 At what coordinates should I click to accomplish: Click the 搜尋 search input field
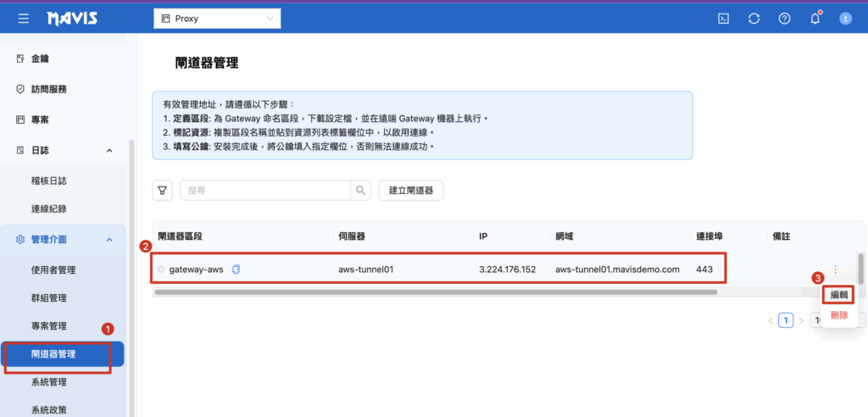click(267, 191)
